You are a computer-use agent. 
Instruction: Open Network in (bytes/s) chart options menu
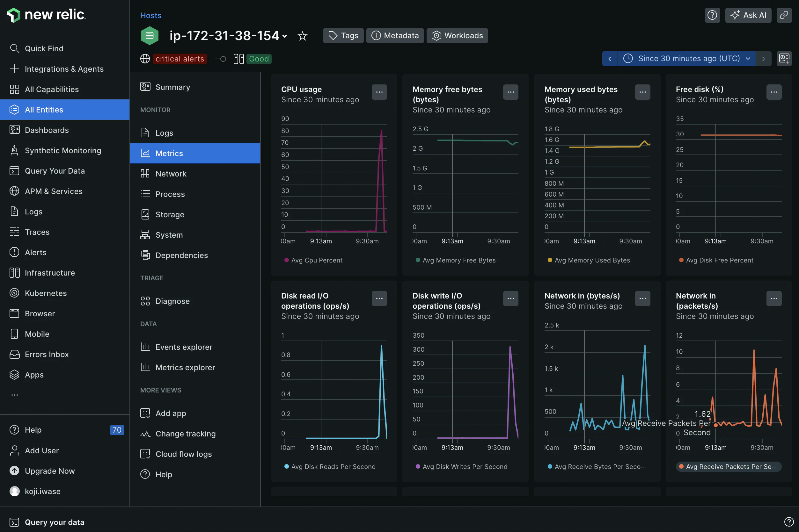pos(642,298)
